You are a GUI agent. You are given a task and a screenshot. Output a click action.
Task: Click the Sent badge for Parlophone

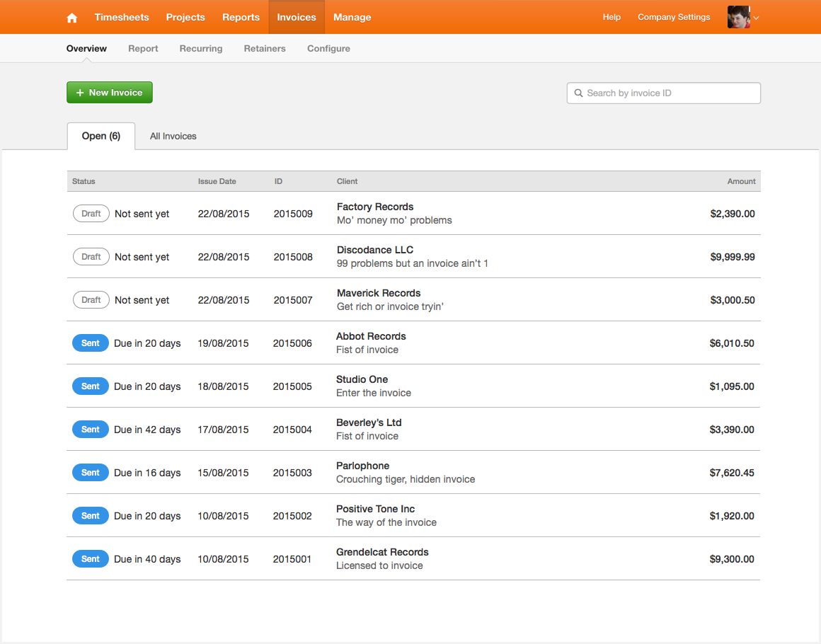91,473
